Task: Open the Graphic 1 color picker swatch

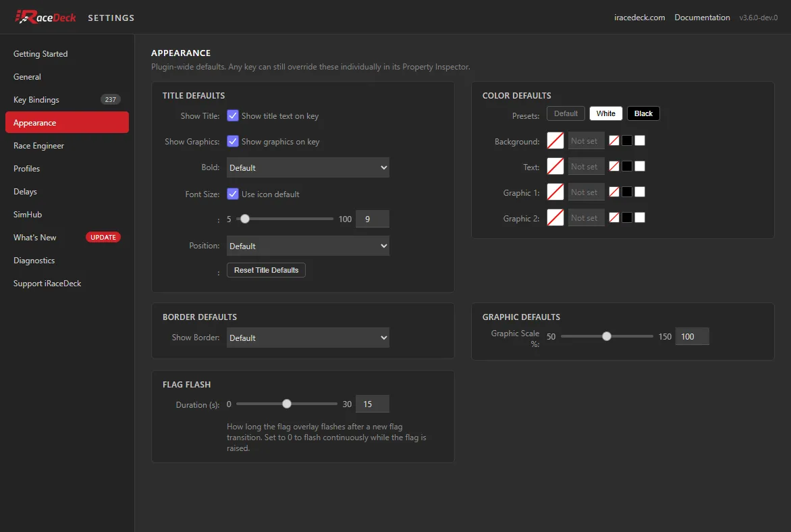Action: [555, 192]
